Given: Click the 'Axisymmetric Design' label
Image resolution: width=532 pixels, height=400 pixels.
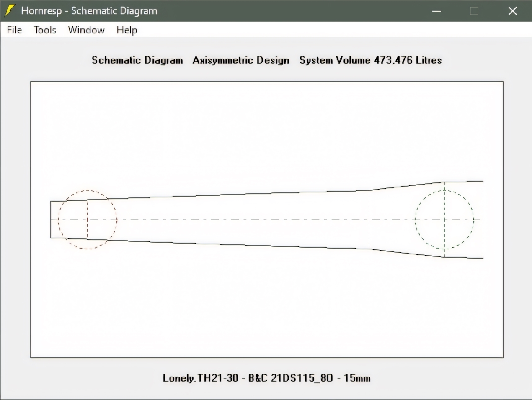Looking at the screenshot, I should 241,60.
